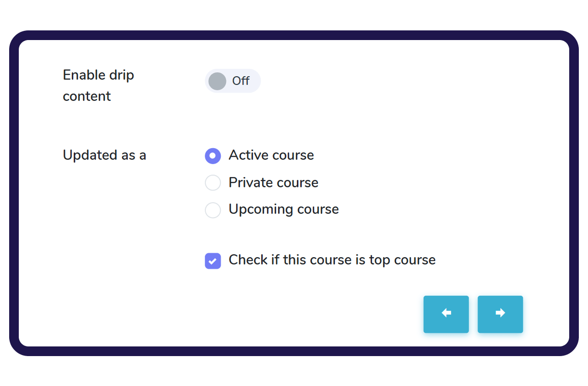Uncheck the top course checkbox
588x386 pixels.
[213, 261]
